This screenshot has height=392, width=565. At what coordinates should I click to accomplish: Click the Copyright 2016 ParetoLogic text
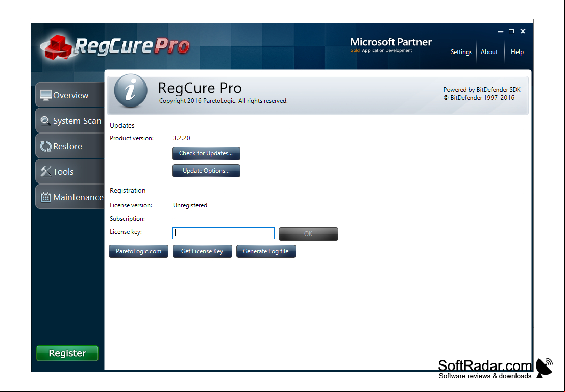click(x=224, y=101)
